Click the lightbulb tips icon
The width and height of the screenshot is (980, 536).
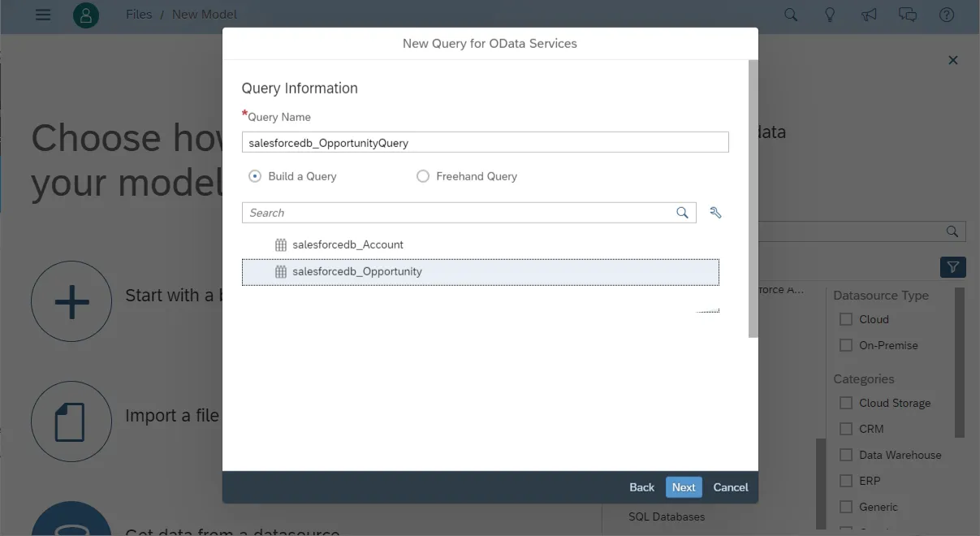pos(830,14)
